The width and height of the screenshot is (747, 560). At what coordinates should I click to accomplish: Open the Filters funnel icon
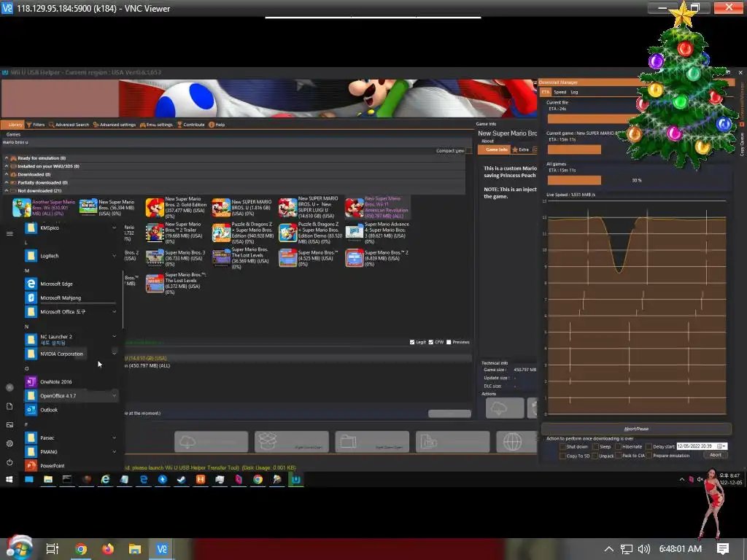(28, 125)
